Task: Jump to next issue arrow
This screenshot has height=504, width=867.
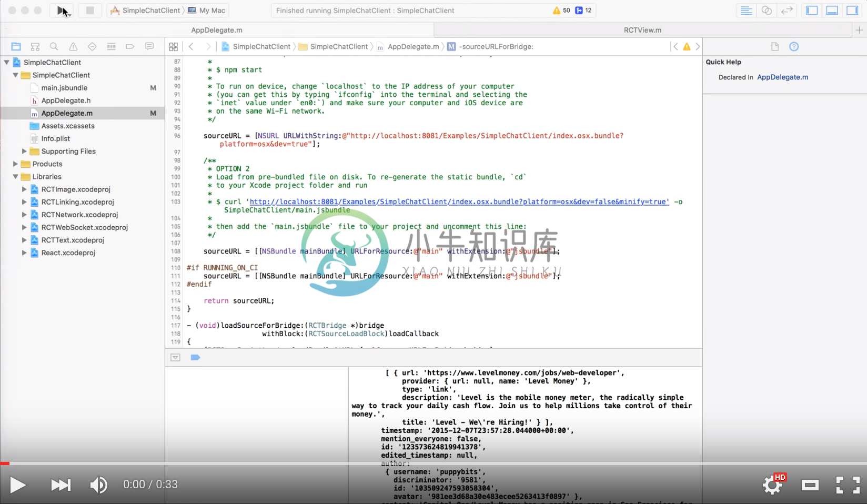Action: point(698,47)
